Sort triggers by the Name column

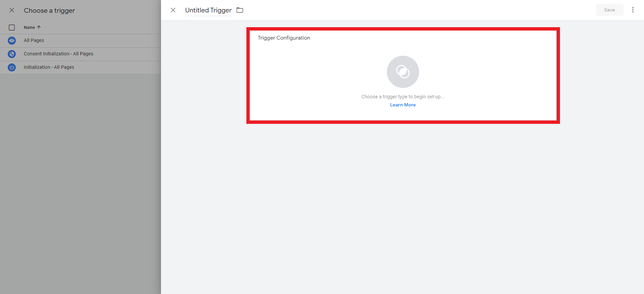(x=30, y=28)
